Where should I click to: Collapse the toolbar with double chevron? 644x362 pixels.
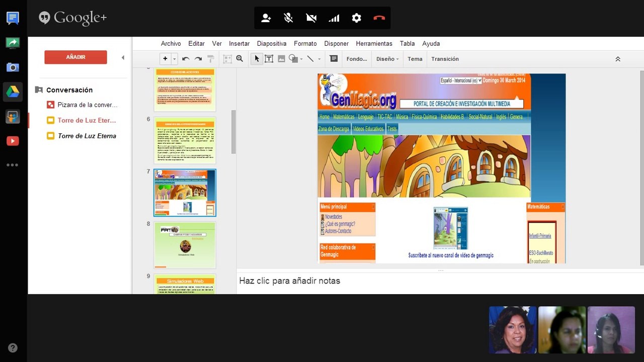tap(618, 59)
